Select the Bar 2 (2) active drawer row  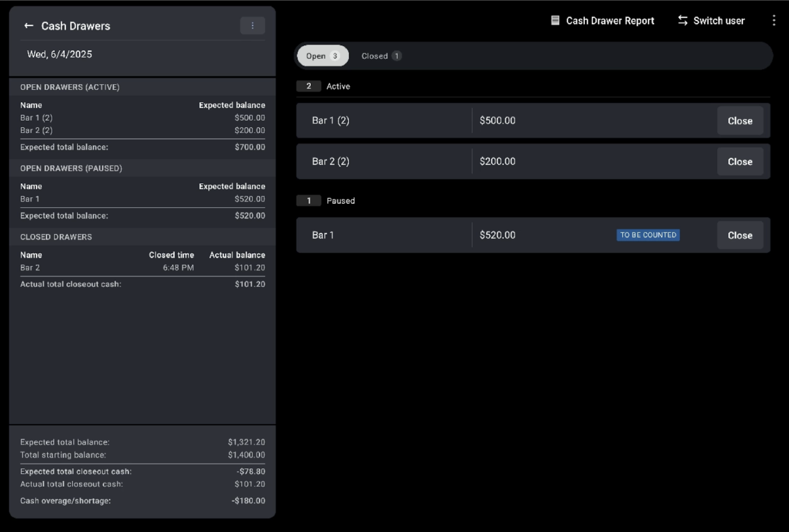tap(384, 162)
